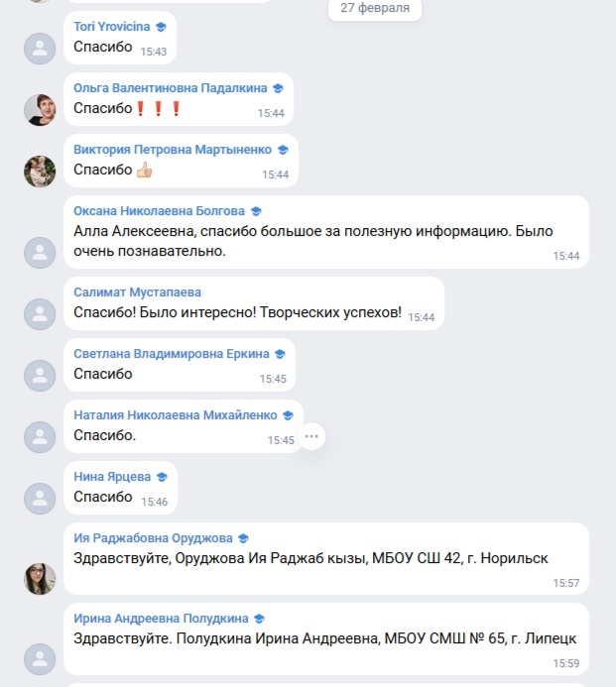616x687 pixels.
Task: Click graduation cap badge next to Tori Yrovicina
Action: (x=161, y=27)
